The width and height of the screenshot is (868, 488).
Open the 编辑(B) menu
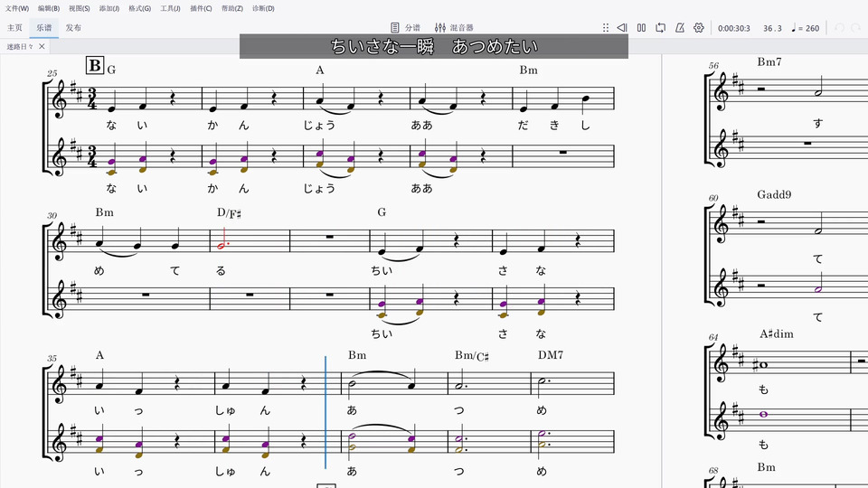coord(49,8)
